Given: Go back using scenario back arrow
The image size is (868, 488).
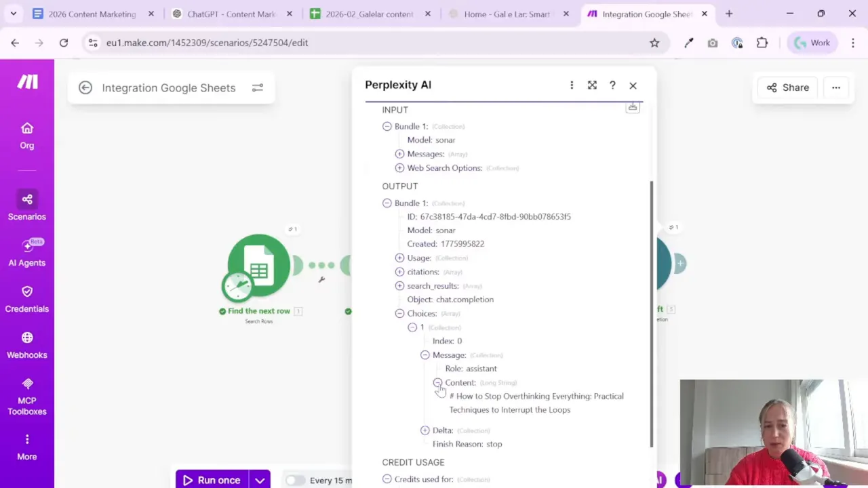Looking at the screenshot, I should [x=85, y=87].
